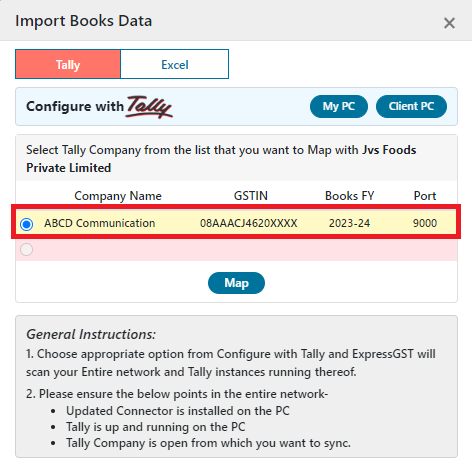Click the General Instructions heading
The image size is (472, 472).
[x=91, y=334]
